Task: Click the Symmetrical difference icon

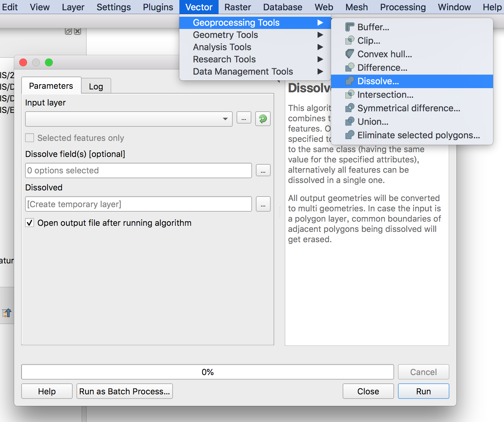Action: pos(350,108)
